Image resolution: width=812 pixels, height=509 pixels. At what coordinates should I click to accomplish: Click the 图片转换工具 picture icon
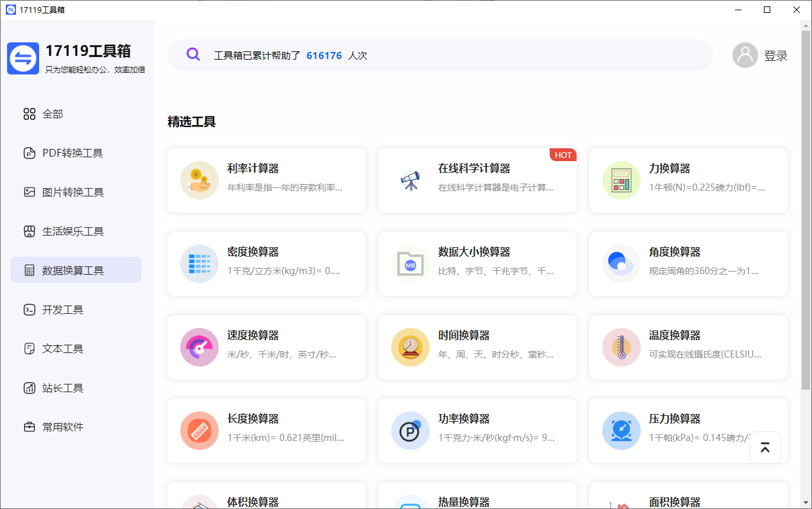[x=30, y=192]
